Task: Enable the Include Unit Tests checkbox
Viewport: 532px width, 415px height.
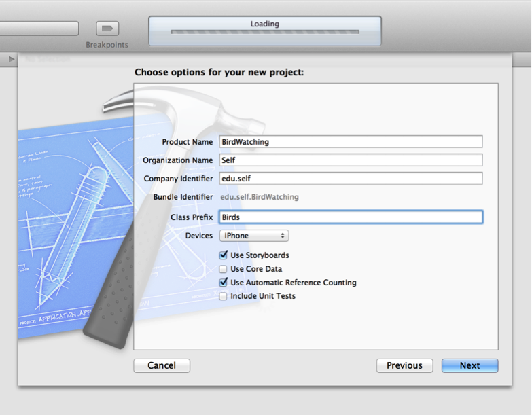Action: click(224, 296)
